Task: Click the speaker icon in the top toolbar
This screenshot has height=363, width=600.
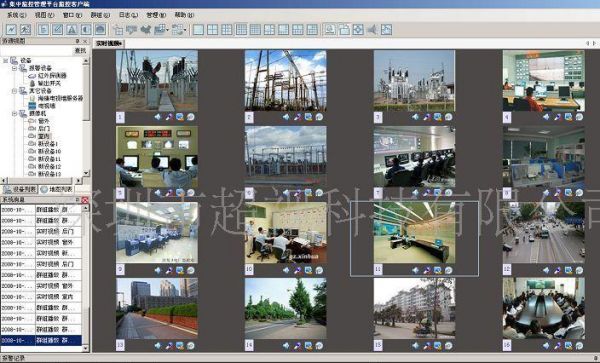Action: click(x=372, y=29)
